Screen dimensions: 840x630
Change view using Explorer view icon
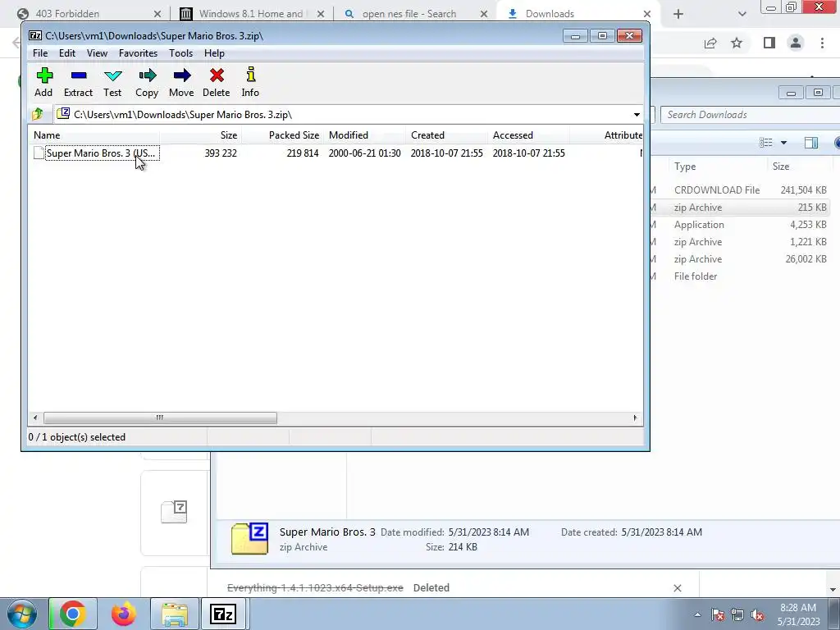click(x=766, y=143)
